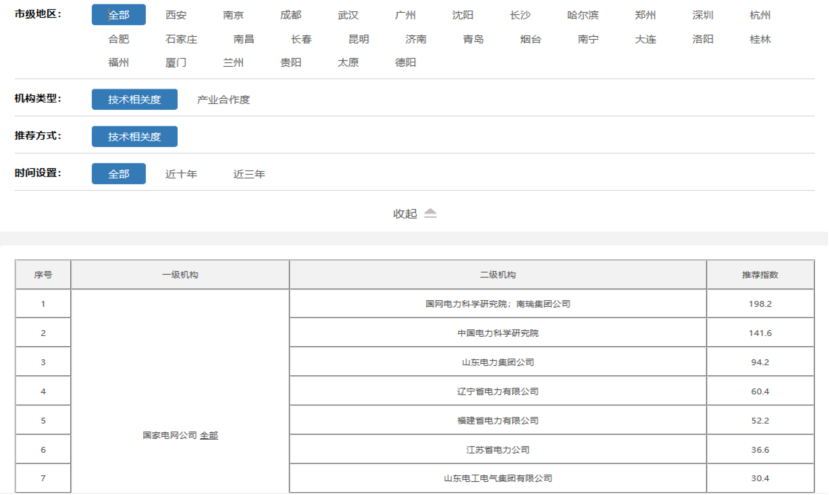
Task: Select 西安 city filter
Action: pyautogui.click(x=176, y=16)
